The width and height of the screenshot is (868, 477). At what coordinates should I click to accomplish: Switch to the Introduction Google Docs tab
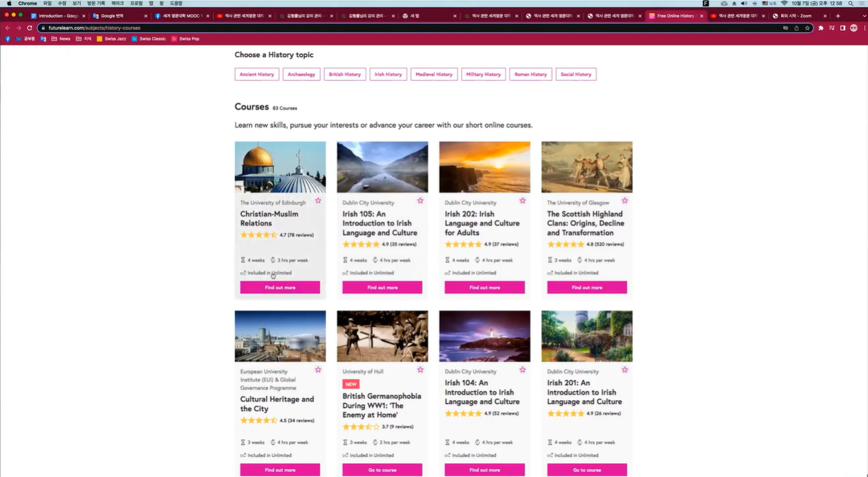pos(57,16)
